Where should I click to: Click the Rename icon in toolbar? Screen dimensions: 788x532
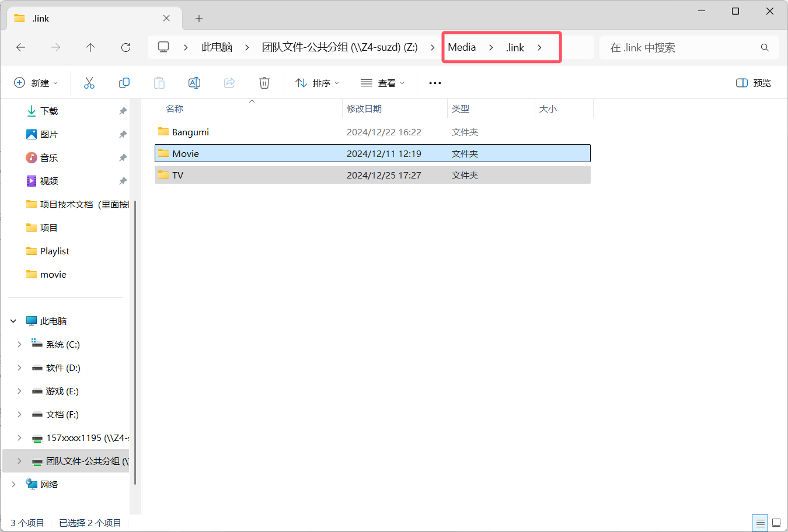[x=194, y=83]
